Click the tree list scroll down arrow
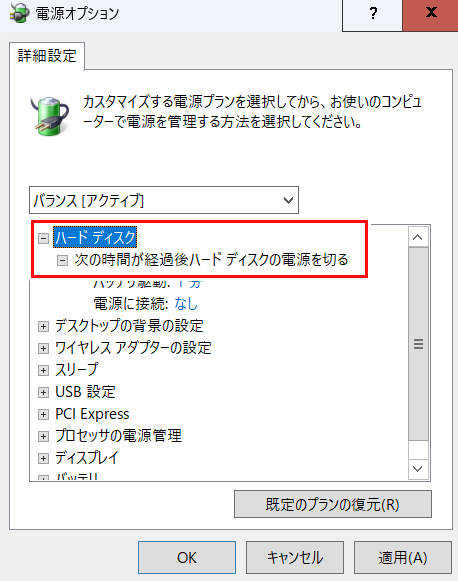 click(x=418, y=469)
